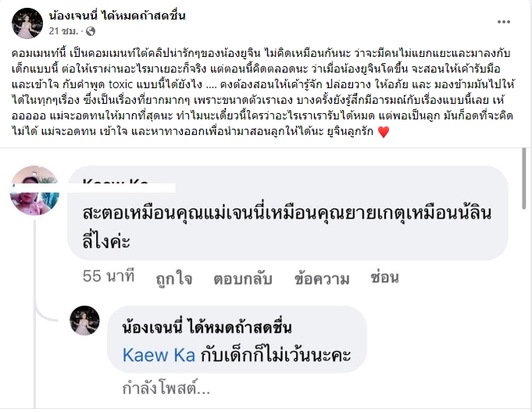Hide the comment using ซ่อน
Image resolution: width=532 pixels, height=412 pixels.
click(384, 276)
